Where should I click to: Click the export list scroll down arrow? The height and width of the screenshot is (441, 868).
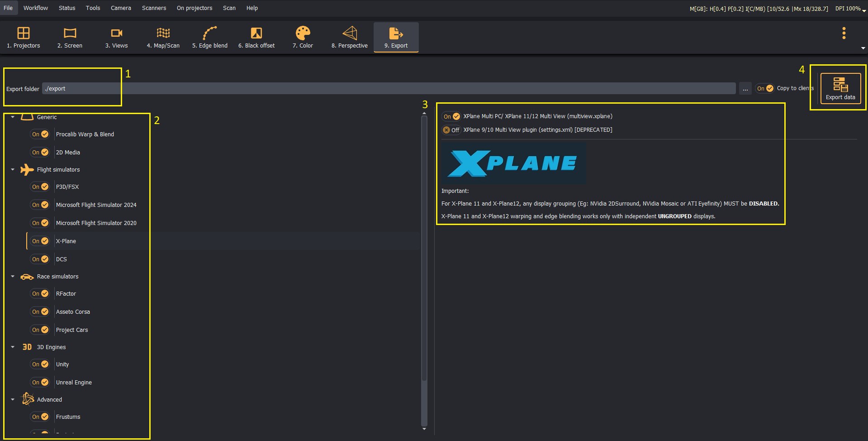(x=424, y=429)
